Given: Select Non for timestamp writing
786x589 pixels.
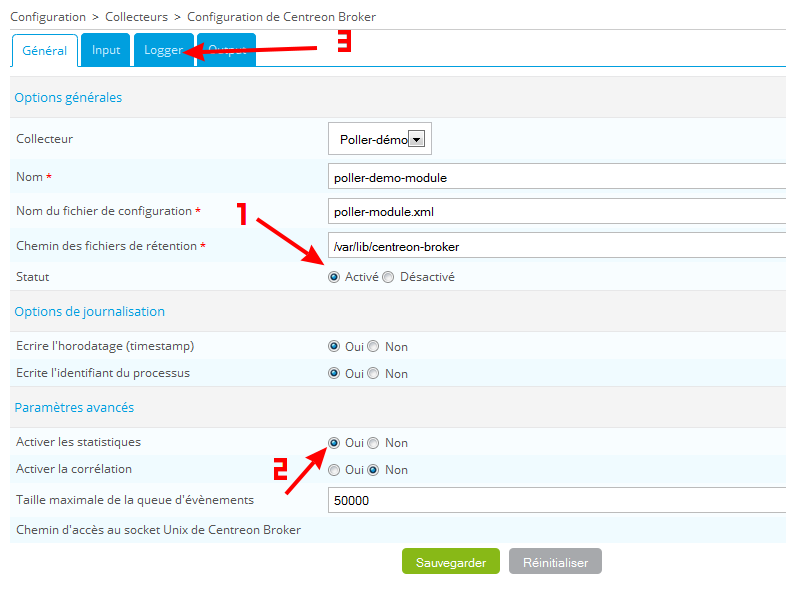Looking at the screenshot, I should click(373, 347).
